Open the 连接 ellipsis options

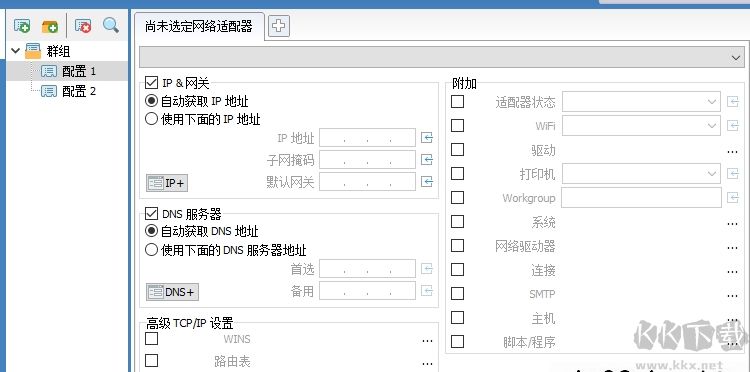tap(732, 272)
